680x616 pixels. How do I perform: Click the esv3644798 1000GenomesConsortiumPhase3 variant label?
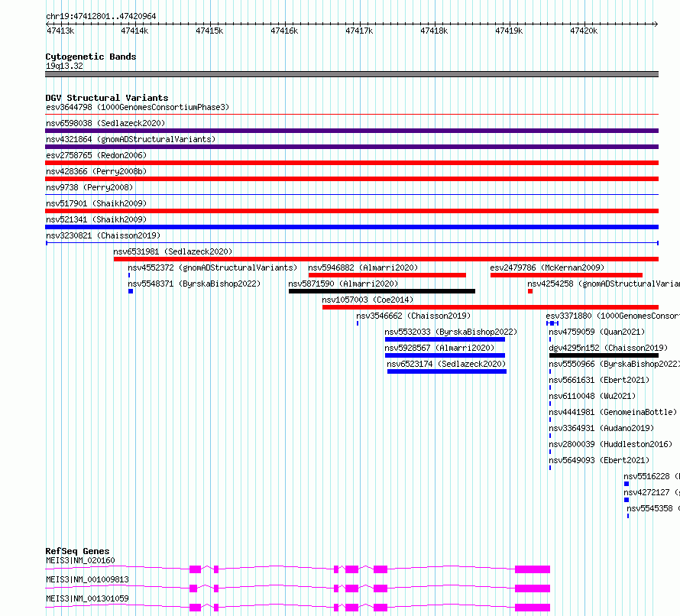(x=138, y=107)
